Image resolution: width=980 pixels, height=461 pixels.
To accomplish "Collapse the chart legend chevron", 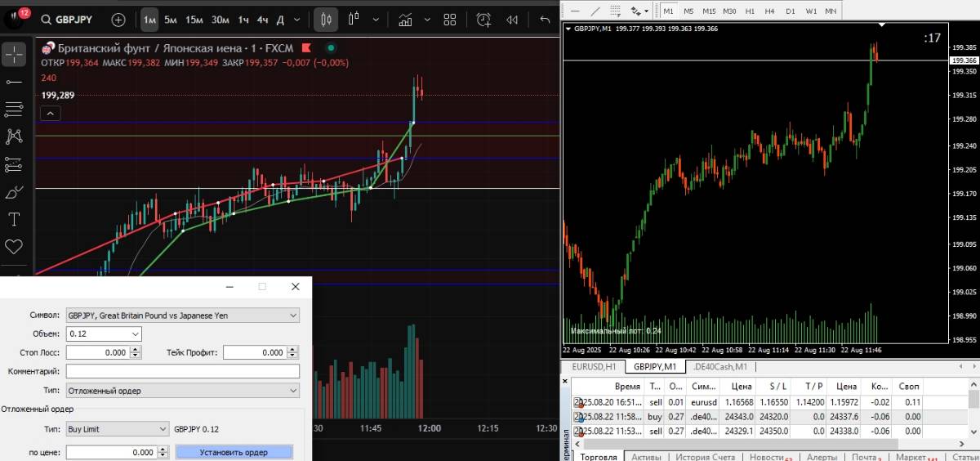I will click(50, 114).
